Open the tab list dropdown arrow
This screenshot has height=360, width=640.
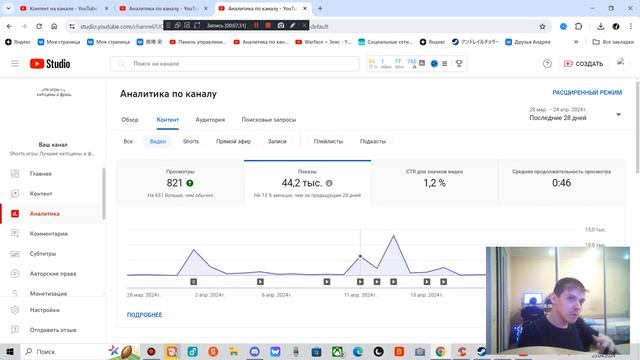pyautogui.click(x=8, y=8)
